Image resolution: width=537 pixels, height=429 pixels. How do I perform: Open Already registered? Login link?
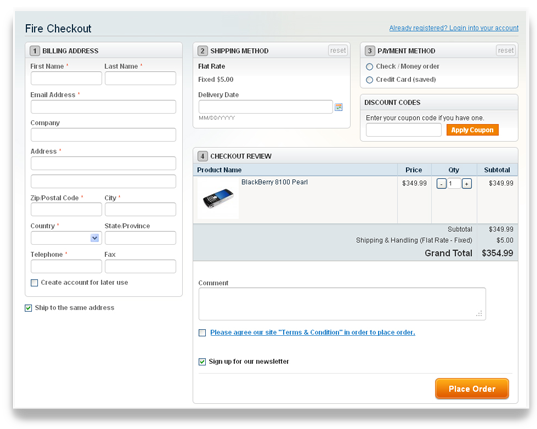click(453, 28)
